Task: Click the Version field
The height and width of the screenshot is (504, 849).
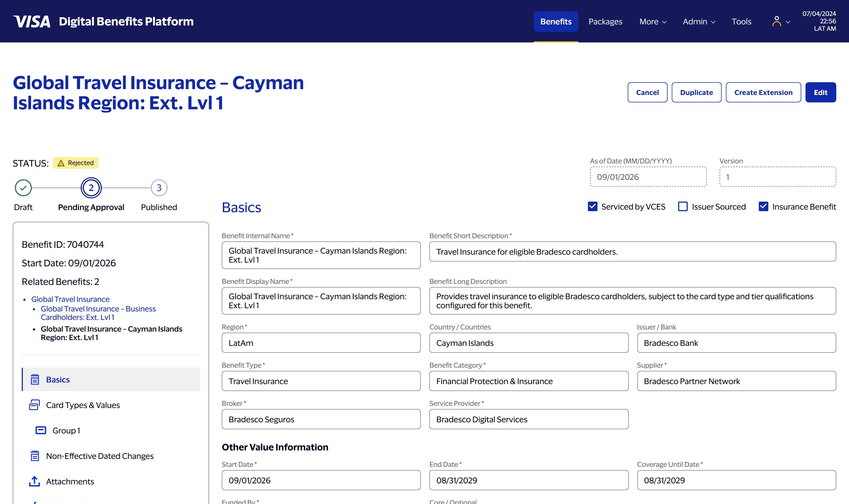Action: (x=778, y=177)
